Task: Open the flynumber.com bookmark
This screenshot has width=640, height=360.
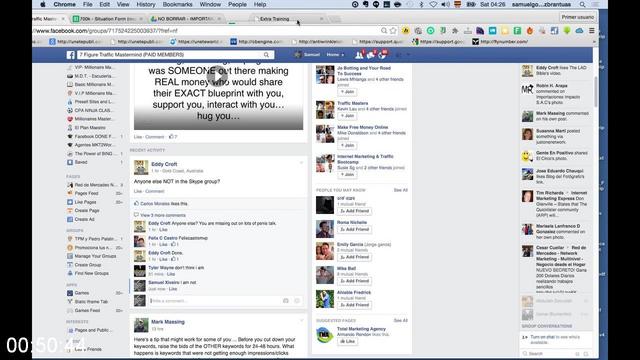Action: point(500,42)
